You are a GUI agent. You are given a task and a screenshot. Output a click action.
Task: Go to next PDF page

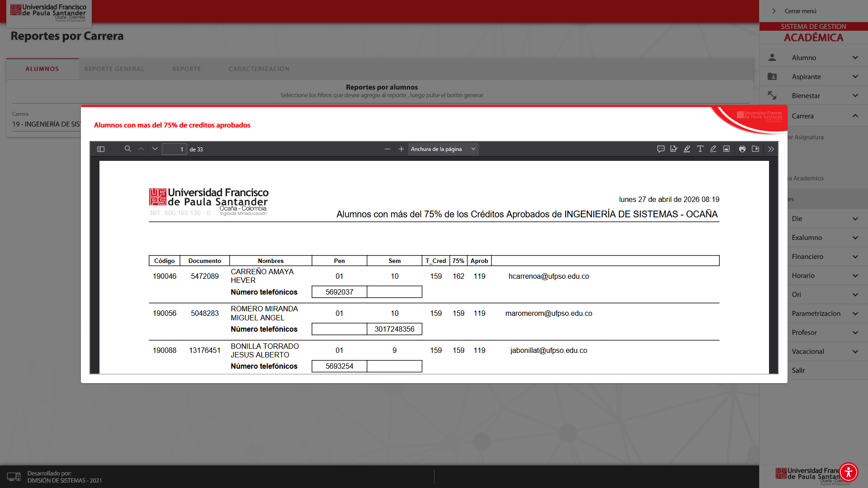click(155, 149)
